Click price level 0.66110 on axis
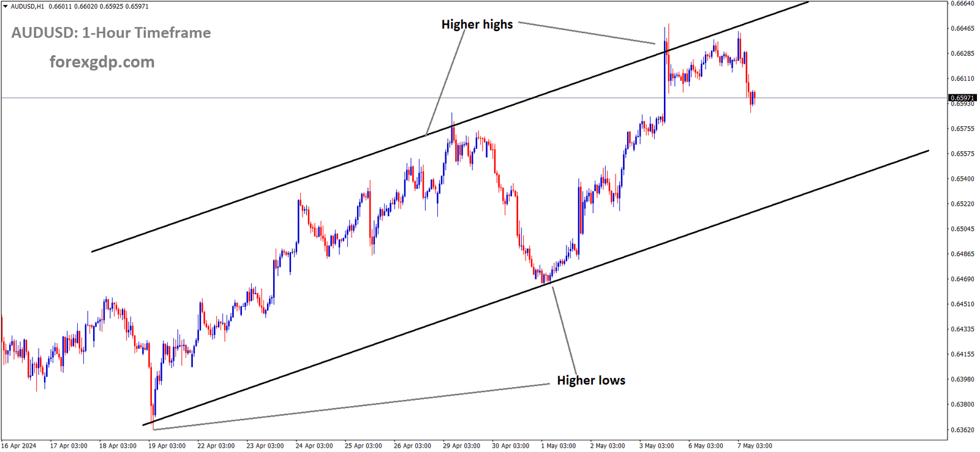This screenshot has height=452, width=980. (962, 78)
